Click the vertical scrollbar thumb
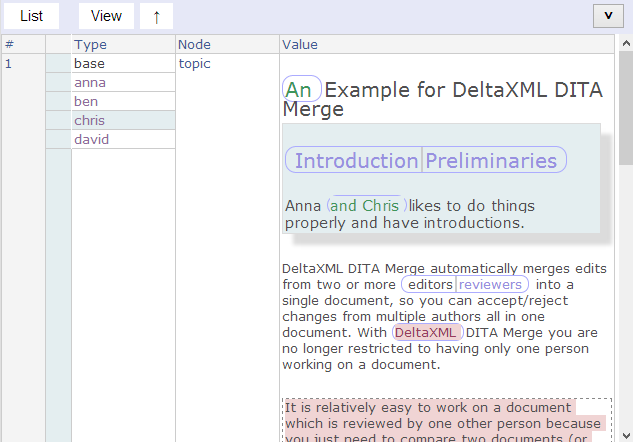The image size is (633, 442). 626,108
